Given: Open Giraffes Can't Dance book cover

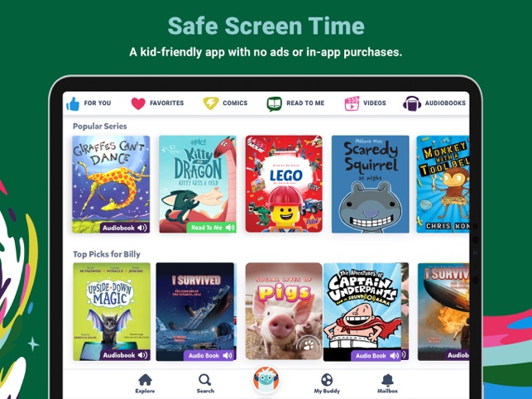Looking at the screenshot, I should pos(111,185).
